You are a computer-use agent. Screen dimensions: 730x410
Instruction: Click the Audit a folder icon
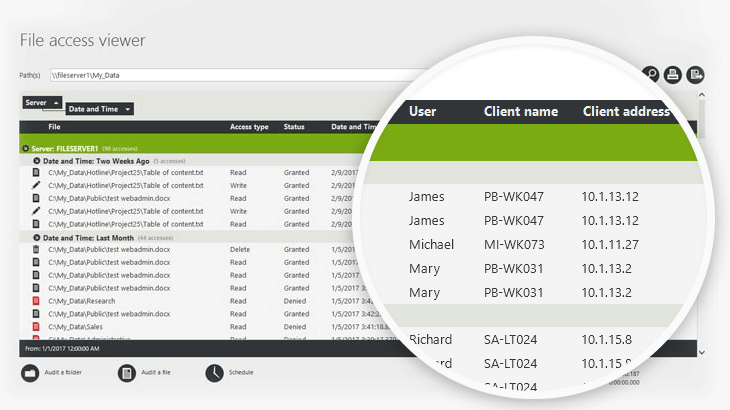tap(30, 373)
